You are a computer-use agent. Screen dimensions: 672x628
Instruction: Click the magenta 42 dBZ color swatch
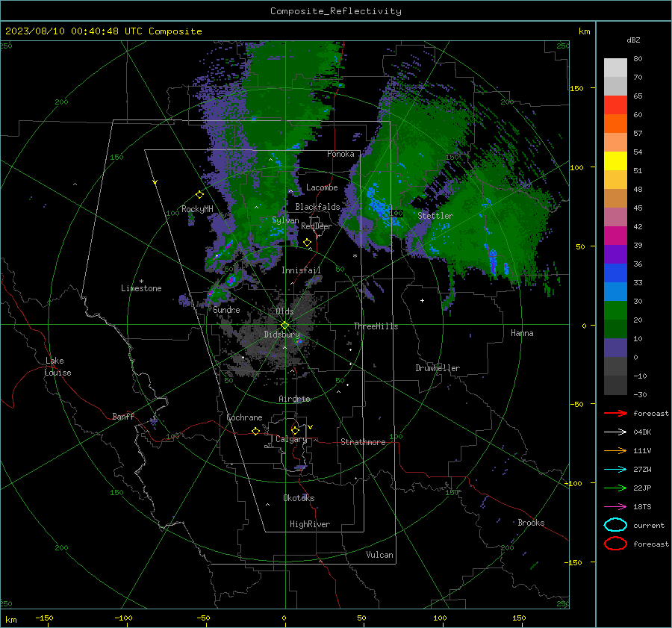(615, 235)
